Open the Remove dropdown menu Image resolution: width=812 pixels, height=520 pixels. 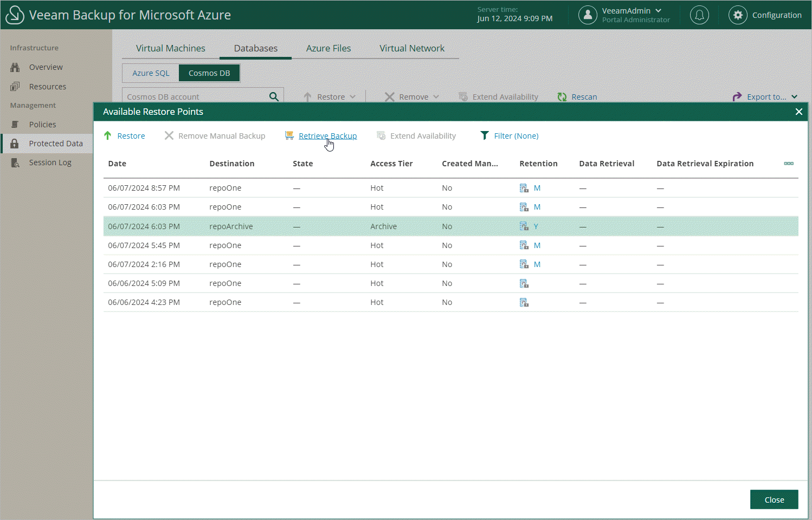tap(413, 97)
